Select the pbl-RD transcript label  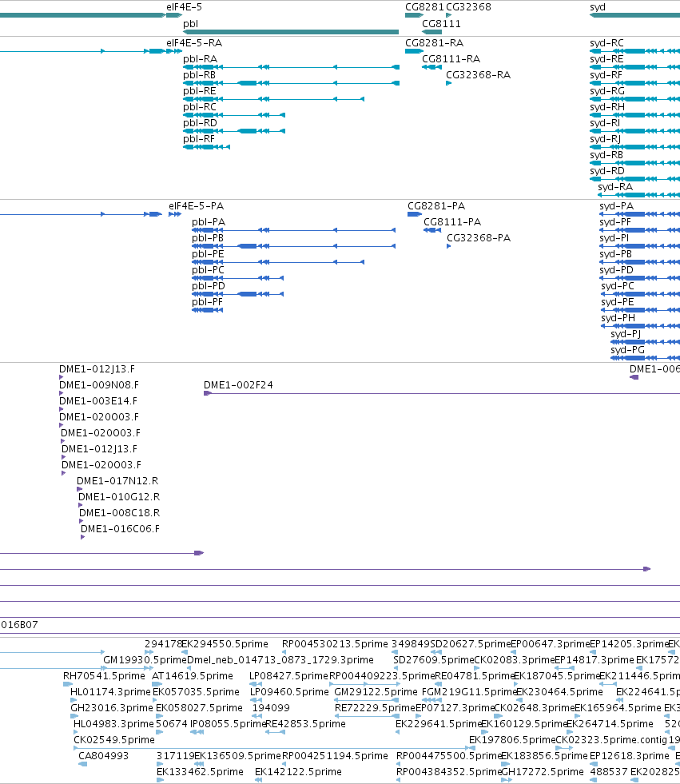click(x=200, y=123)
